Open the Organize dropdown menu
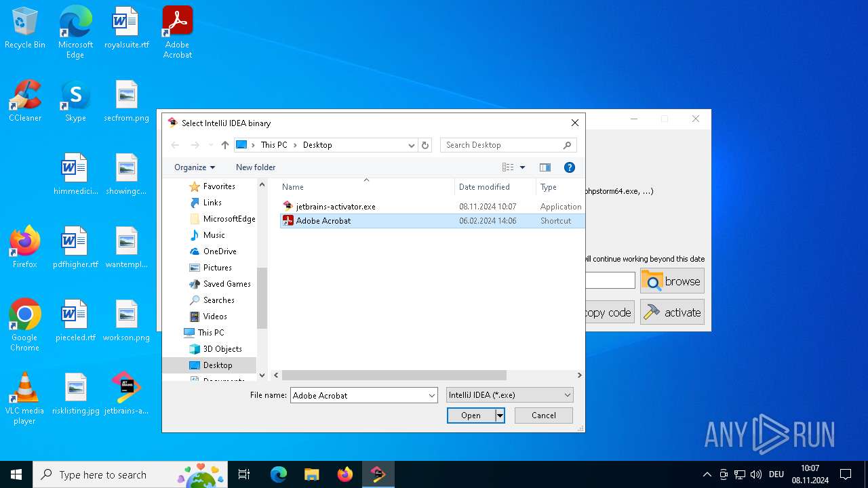The height and width of the screenshot is (488, 868). click(x=195, y=167)
